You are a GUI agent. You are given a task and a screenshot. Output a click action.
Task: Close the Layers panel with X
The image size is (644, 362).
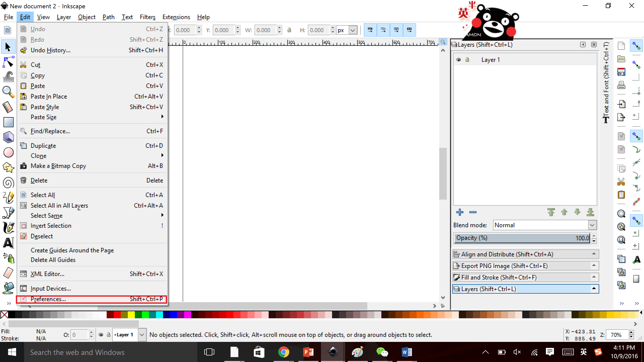pyautogui.click(x=594, y=44)
